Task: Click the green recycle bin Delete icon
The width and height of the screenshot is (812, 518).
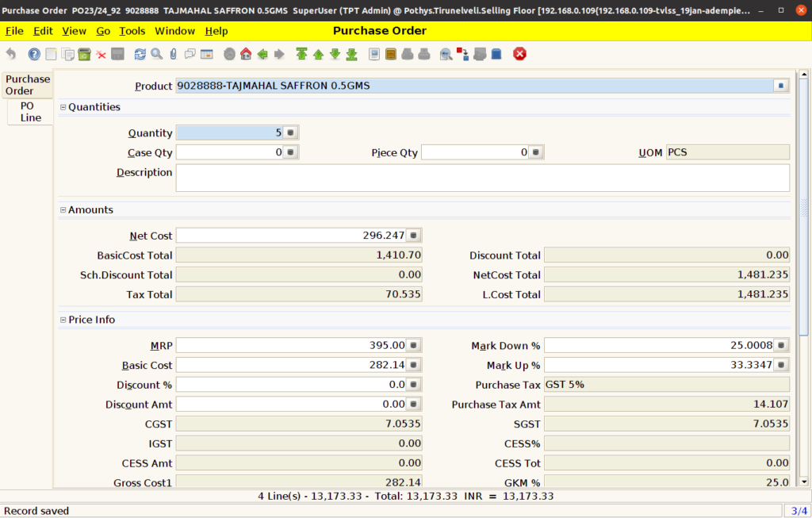Action: (x=84, y=54)
